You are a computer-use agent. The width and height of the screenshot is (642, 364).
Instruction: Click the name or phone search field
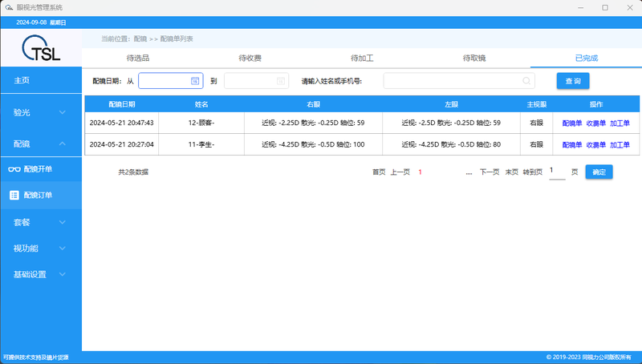pyautogui.click(x=459, y=81)
